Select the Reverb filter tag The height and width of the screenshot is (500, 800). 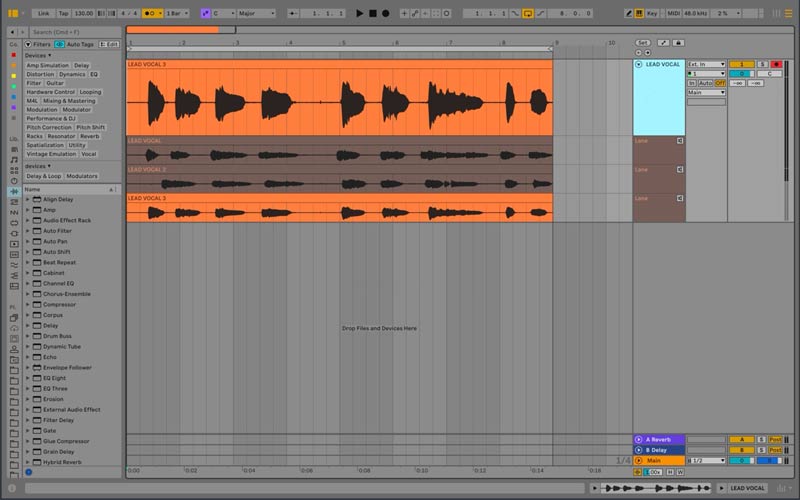coord(90,136)
